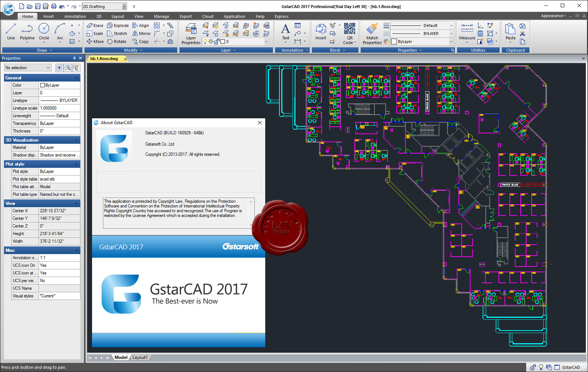Viewport: 588px width, 372px height.
Task: Activate the Move tool
Action: (x=95, y=41)
